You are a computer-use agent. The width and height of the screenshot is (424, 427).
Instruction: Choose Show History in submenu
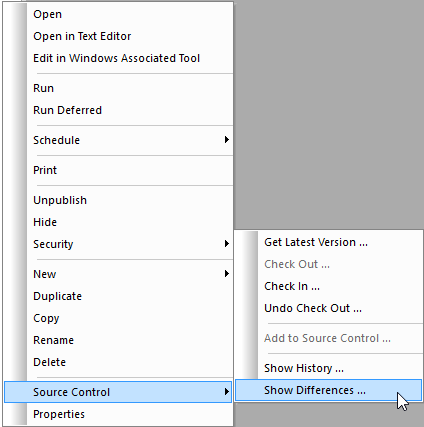tap(328, 368)
